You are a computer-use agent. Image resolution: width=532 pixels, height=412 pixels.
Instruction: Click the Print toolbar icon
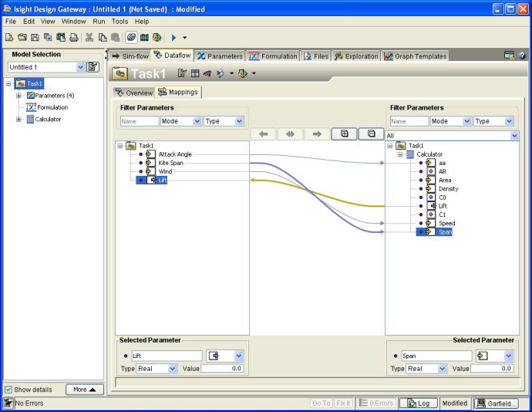tap(73, 37)
